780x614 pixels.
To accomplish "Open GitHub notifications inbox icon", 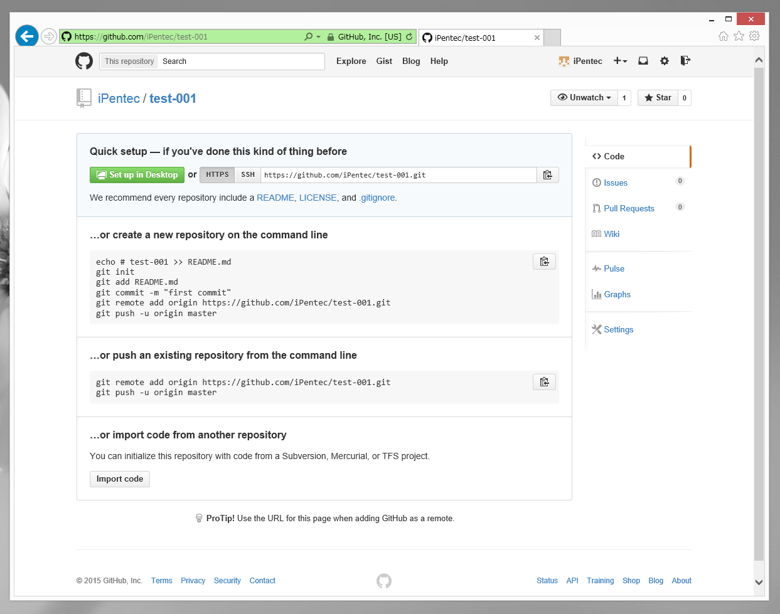I will (x=643, y=61).
